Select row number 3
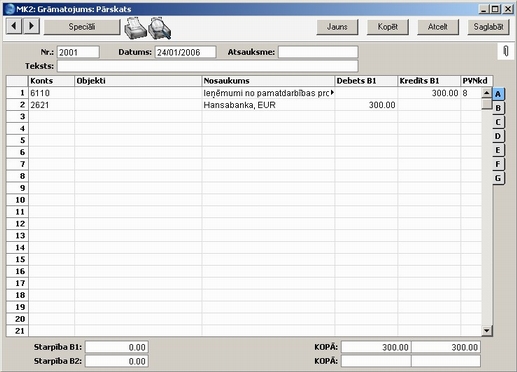 (17, 117)
